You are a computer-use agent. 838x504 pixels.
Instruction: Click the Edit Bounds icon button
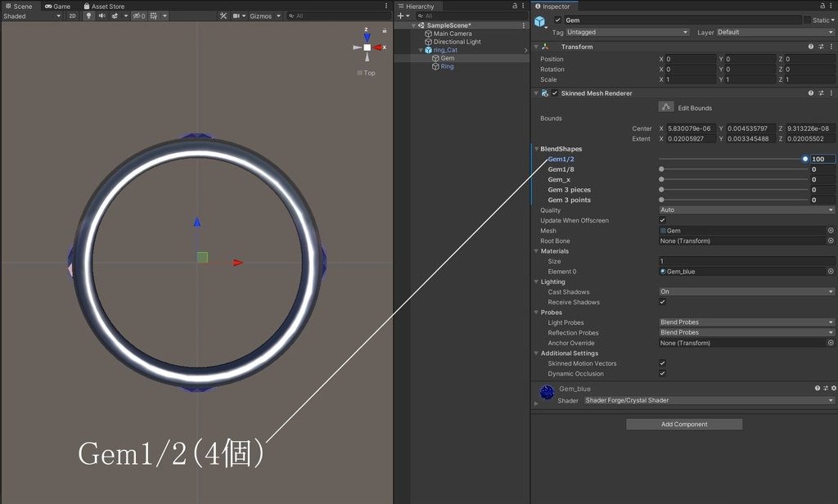click(666, 107)
